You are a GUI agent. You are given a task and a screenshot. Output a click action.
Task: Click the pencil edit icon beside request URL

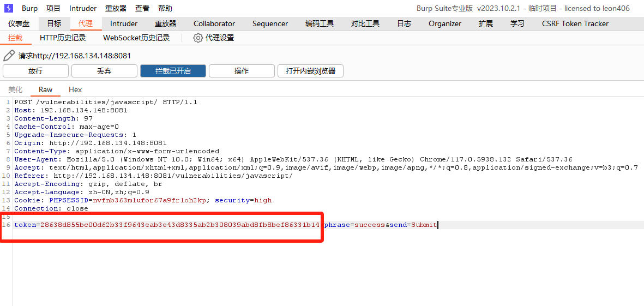(9, 56)
